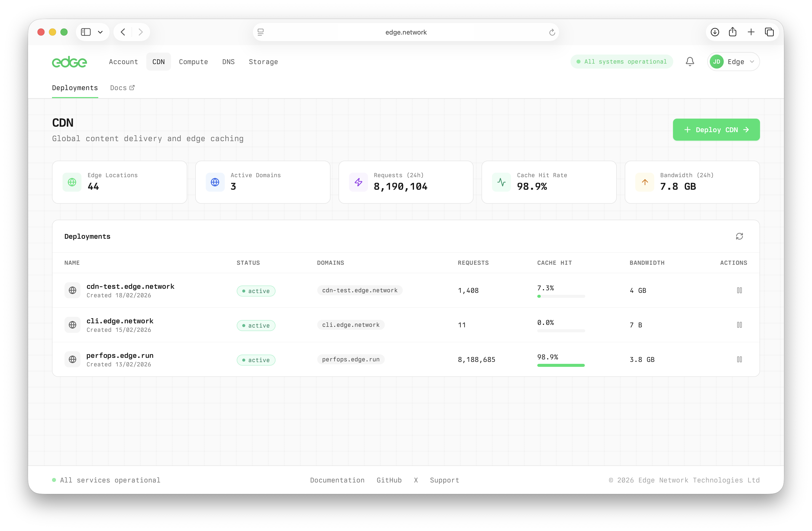Screen dimensions: 812x531
Task: Click the All systems operational status indicator
Action: (621, 62)
